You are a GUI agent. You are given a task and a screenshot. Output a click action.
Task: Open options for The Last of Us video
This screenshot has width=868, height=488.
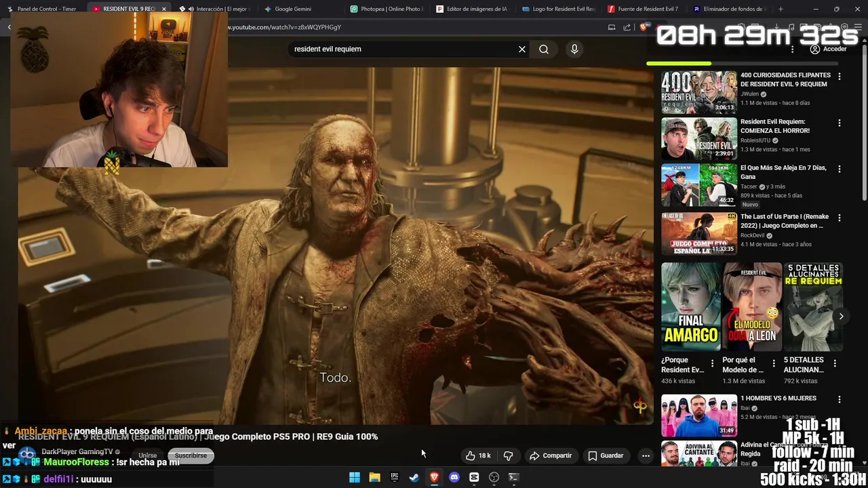(x=840, y=218)
